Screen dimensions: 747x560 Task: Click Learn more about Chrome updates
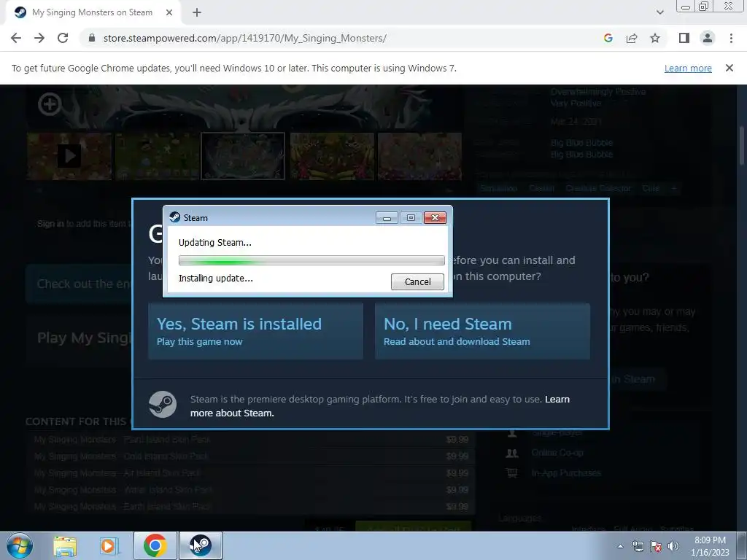pyautogui.click(x=688, y=68)
